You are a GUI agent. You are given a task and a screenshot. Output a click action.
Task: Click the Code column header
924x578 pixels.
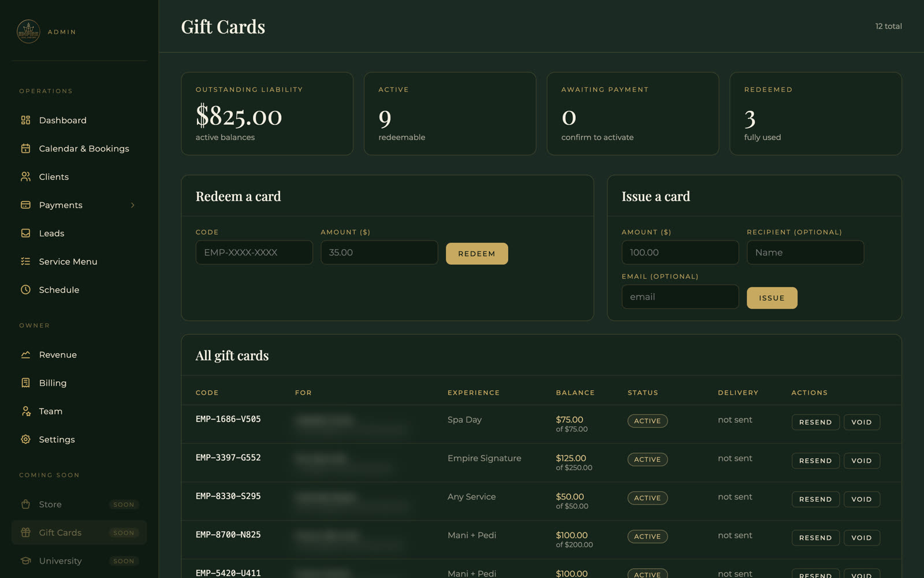[x=207, y=393]
